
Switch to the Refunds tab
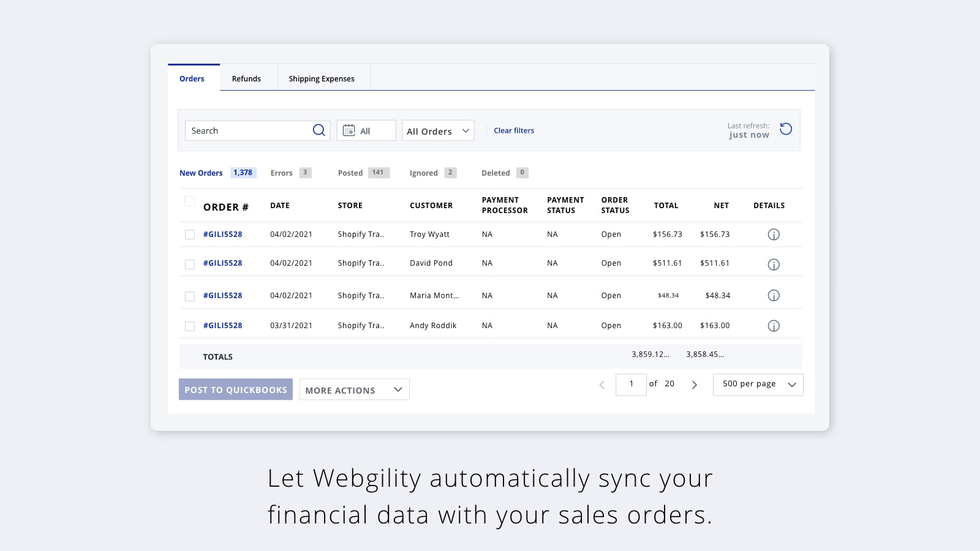point(246,79)
